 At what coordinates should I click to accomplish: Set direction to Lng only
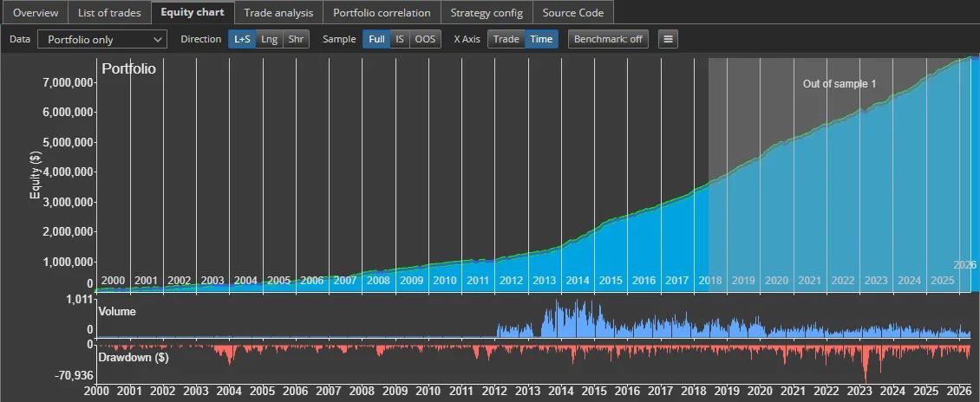(x=270, y=39)
